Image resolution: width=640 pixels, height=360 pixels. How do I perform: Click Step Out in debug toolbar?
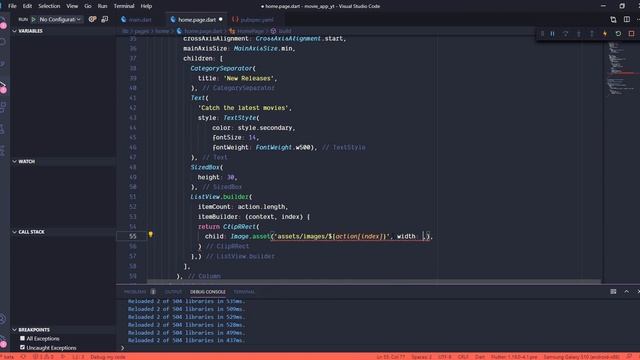[x=591, y=34]
